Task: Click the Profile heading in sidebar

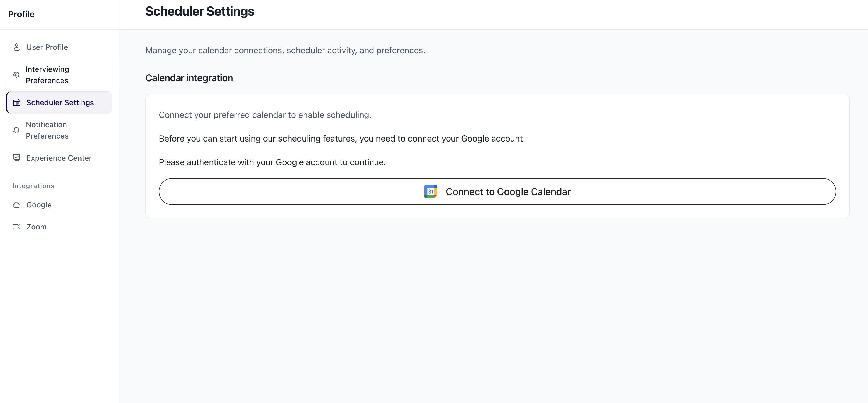Action: (21, 14)
